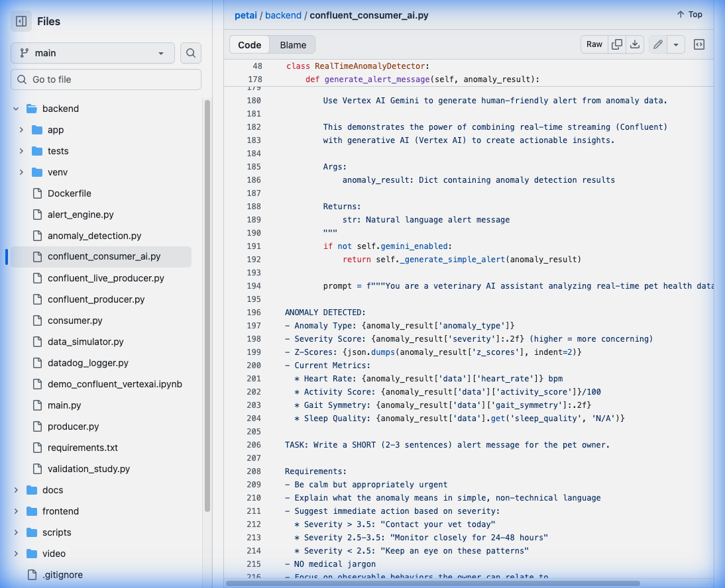Open .gitignore file
The width and height of the screenshot is (725, 588).
point(62,575)
